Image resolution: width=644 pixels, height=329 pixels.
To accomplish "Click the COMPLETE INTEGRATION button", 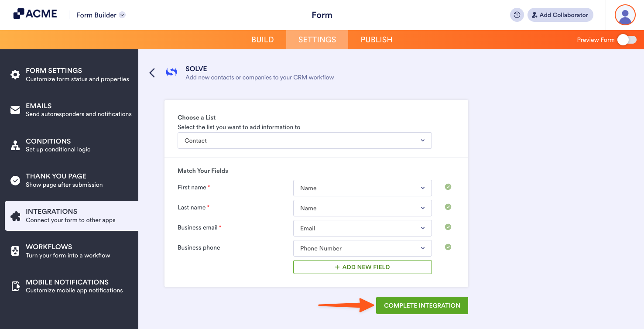I will [x=421, y=305].
